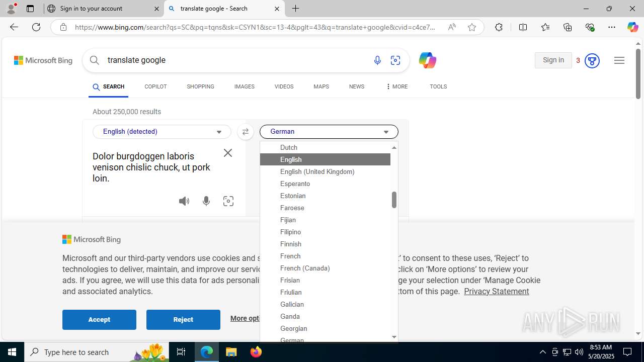Collapse the German target language dropdown

coord(329,132)
